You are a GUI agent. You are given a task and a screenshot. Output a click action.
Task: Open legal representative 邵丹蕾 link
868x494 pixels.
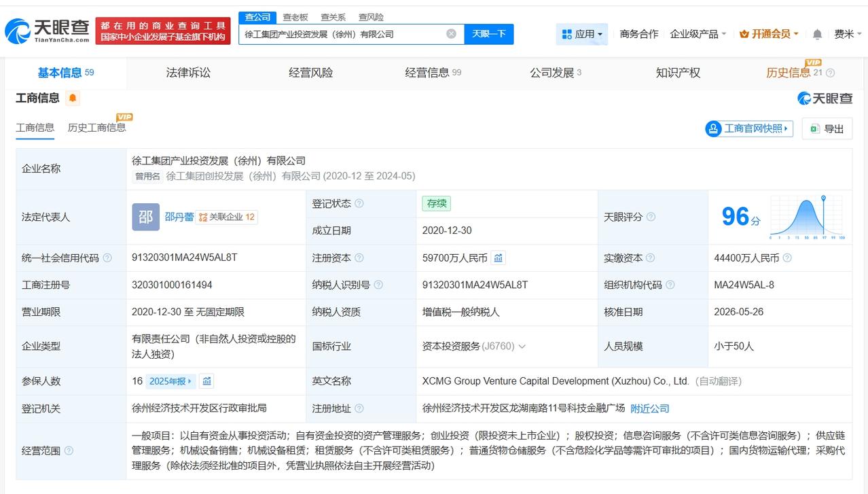[x=179, y=217]
